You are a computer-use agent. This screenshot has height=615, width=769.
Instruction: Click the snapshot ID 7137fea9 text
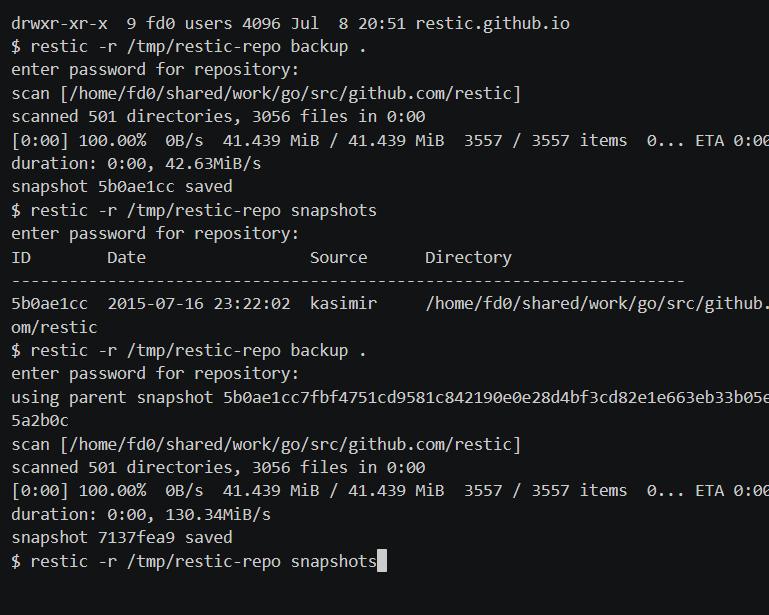coord(136,538)
